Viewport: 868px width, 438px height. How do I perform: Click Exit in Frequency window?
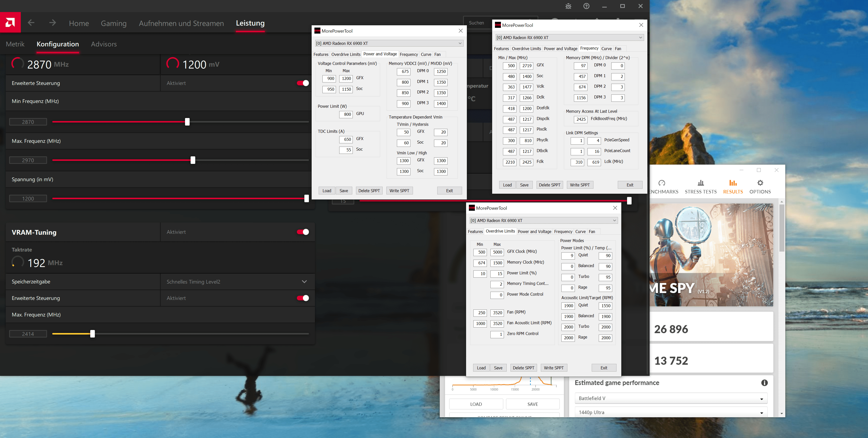(630, 185)
